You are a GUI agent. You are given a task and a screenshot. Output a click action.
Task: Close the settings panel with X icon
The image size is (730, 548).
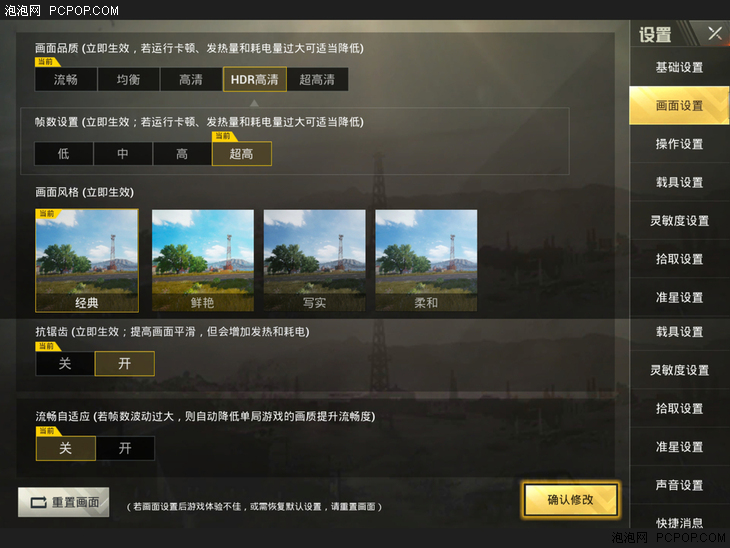point(715,33)
